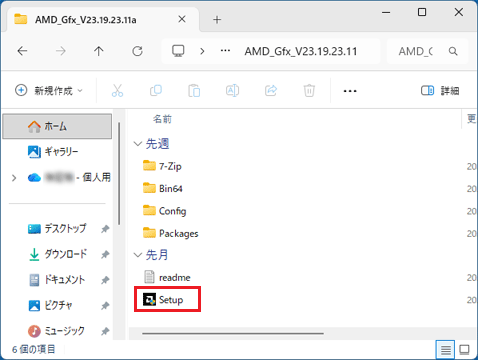Expand the breadcrumb chevron after the PC icon
This screenshot has height=360, width=478.
[202, 51]
